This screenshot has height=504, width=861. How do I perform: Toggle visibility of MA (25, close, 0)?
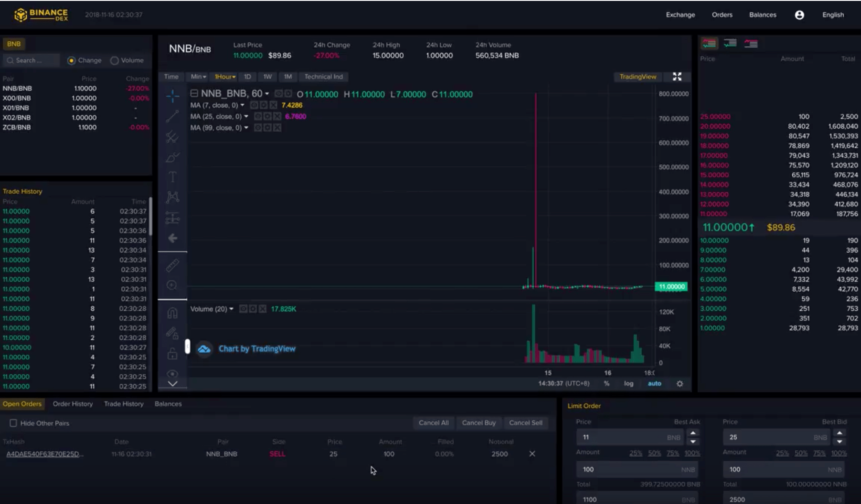pyautogui.click(x=258, y=116)
